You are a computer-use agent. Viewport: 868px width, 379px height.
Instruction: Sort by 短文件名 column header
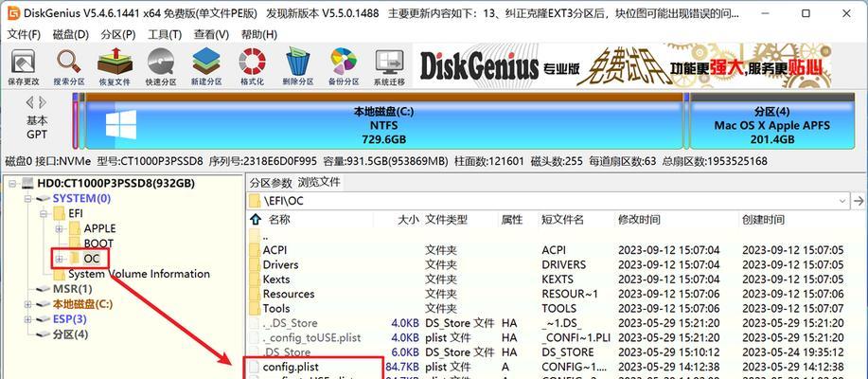(562, 220)
